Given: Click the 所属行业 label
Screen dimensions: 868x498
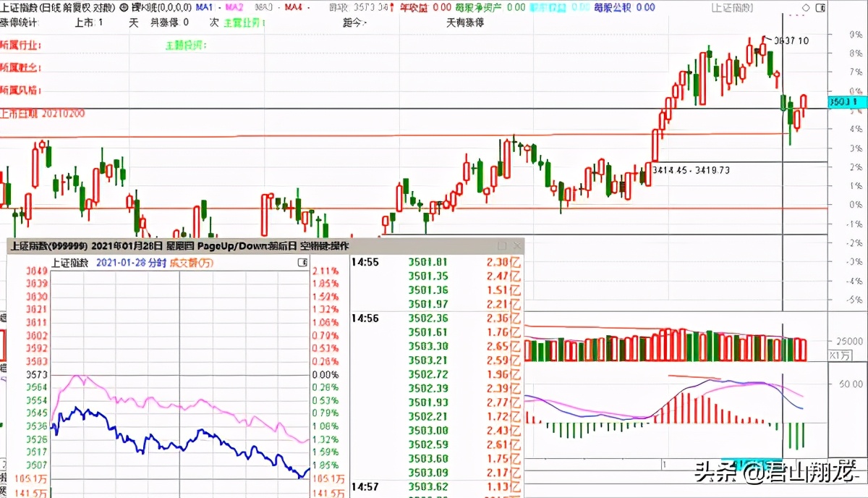Looking at the screenshot, I should tap(21, 45).
